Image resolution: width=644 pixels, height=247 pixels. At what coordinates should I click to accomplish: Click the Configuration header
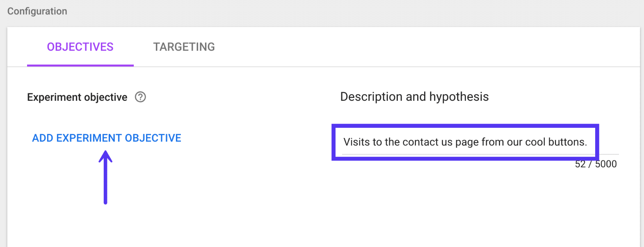point(37,11)
